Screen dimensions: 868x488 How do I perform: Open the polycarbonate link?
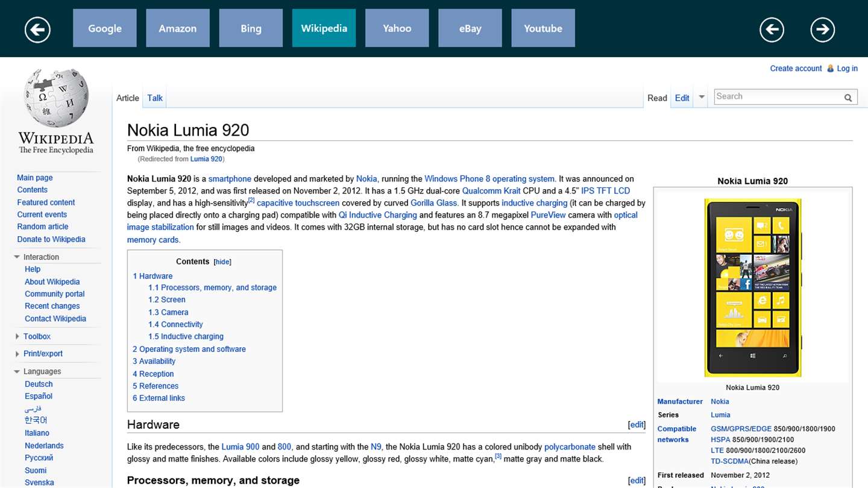click(570, 447)
